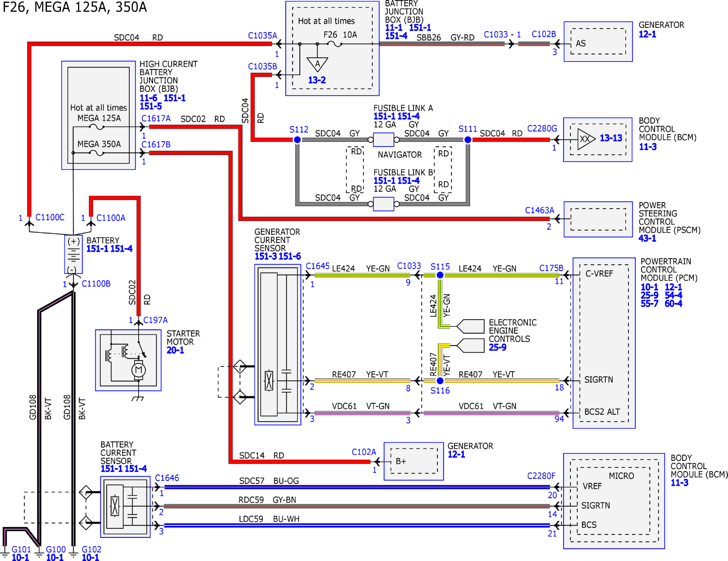Viewport: 728px width, 561px height.
Task: Open Starter Motor page link 20-1
Action: (x=175, y=350)
